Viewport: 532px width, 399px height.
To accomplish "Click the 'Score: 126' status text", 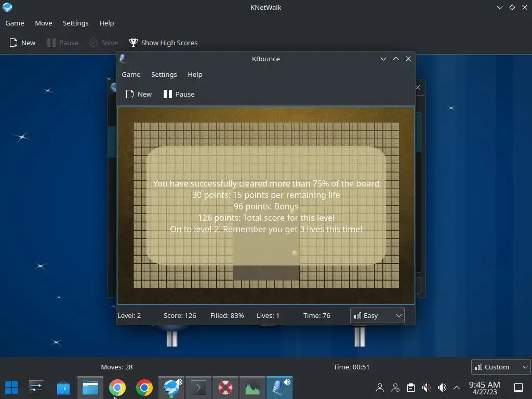I will 180,315.
